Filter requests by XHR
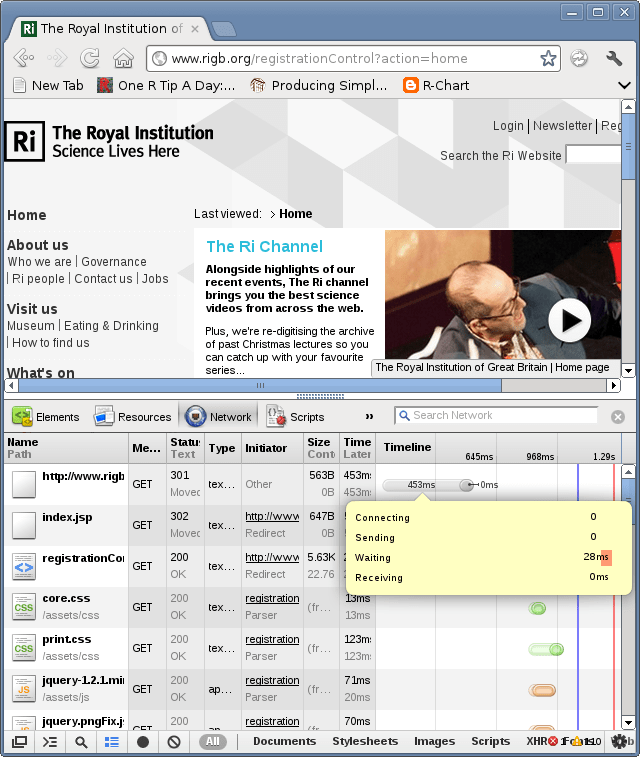Image resolution: width=640 pixels, height=757 pixels. 536,741
